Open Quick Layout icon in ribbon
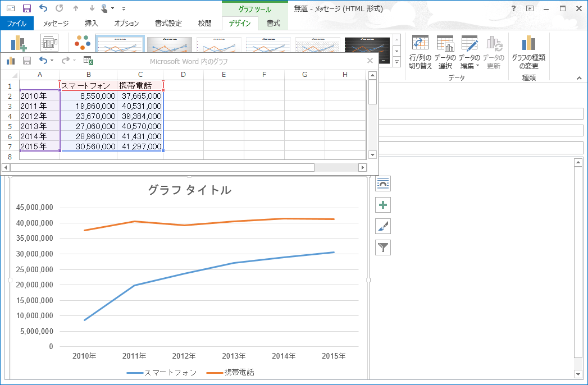 [49, 43]
